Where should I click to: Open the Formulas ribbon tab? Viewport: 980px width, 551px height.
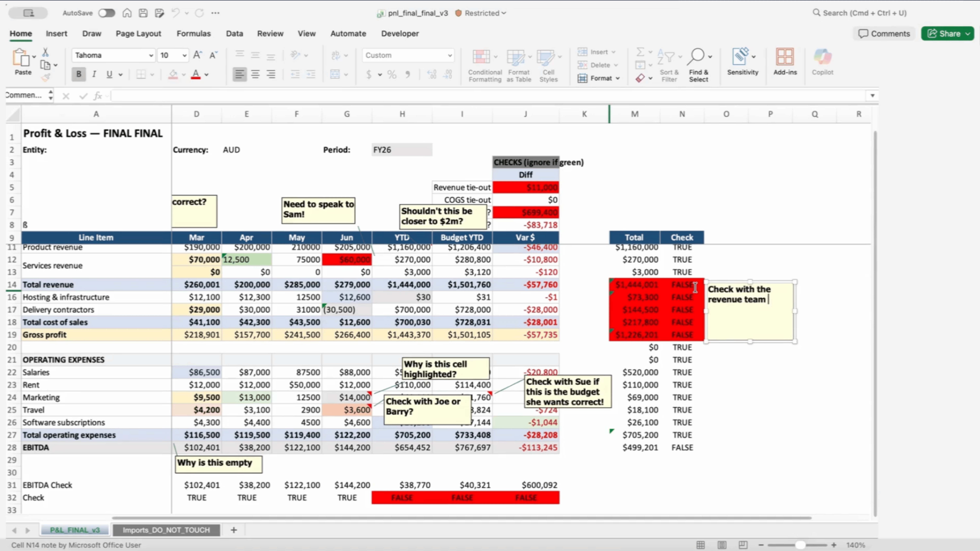point(193,33)
